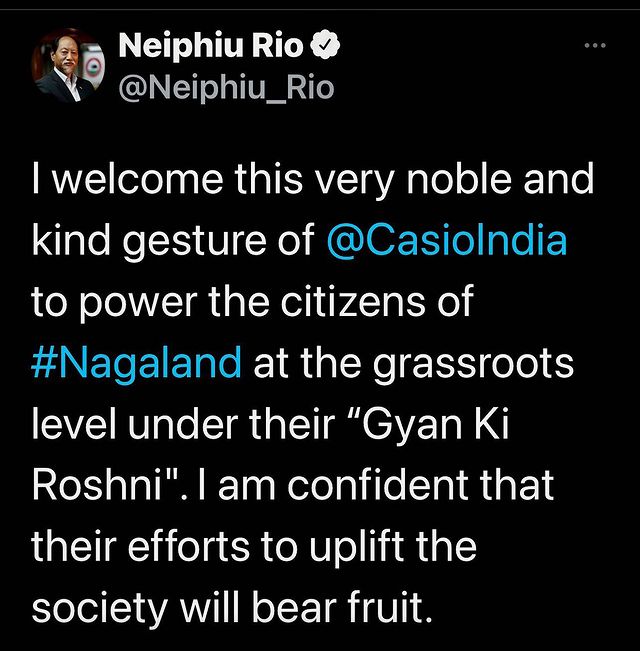Open Neiphiu Rio's profile picture
This screenshot has width=640, height=651.
[68, 66]
